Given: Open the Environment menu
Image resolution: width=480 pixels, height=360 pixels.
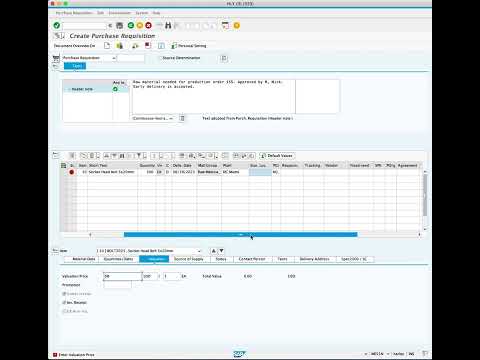Looking at the screenshot, I should coord(120,13).
